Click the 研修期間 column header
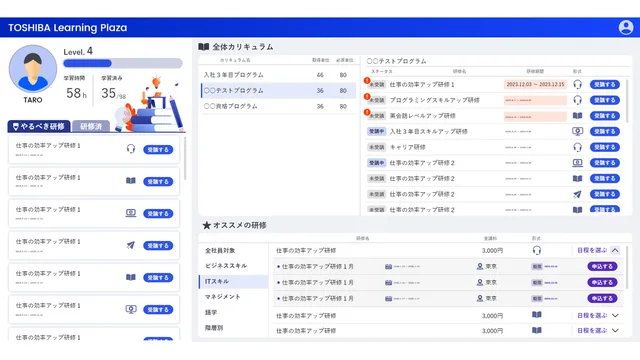 [535, 71]
